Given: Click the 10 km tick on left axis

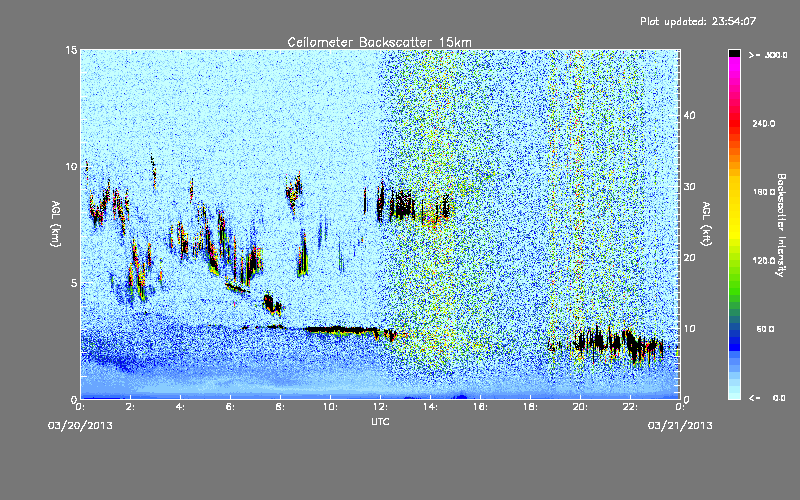Looking at the screenshot, I should click(x=71, y=166).
